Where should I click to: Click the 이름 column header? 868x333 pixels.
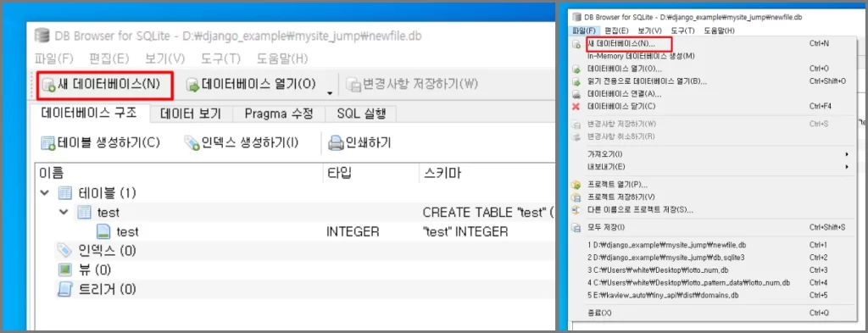[178, 173]
